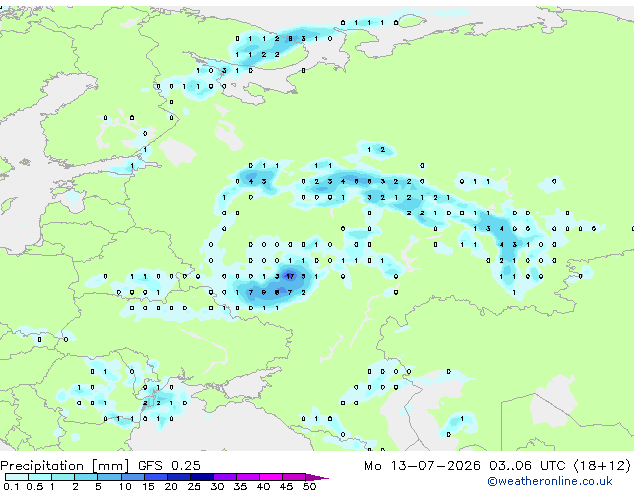Click the 45–50 mm legend color box
Viewport: 634px width, 490px height.
click(x=294, y=477)
